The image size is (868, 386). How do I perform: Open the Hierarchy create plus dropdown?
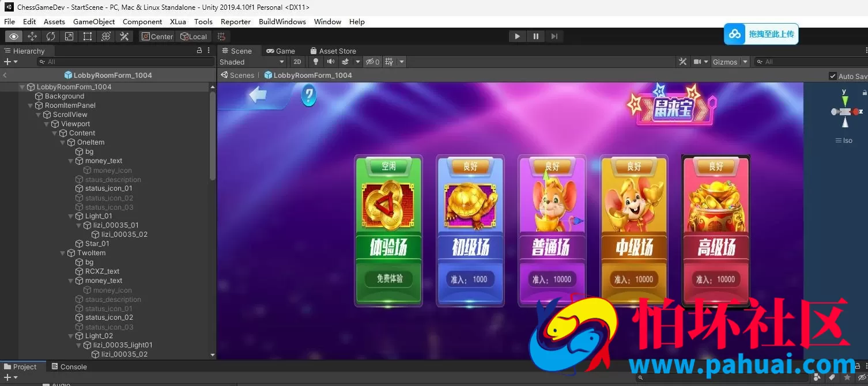click(10, 62)
